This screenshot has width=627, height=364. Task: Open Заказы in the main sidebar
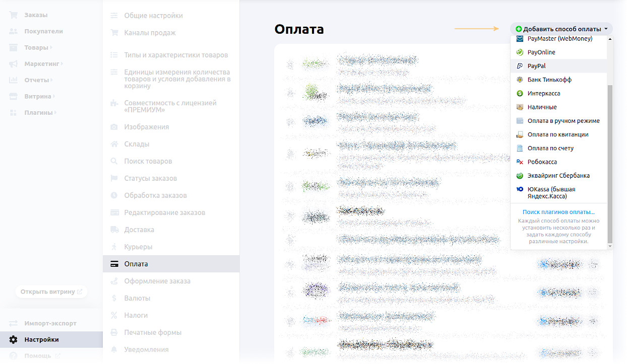tap(36, 15)
